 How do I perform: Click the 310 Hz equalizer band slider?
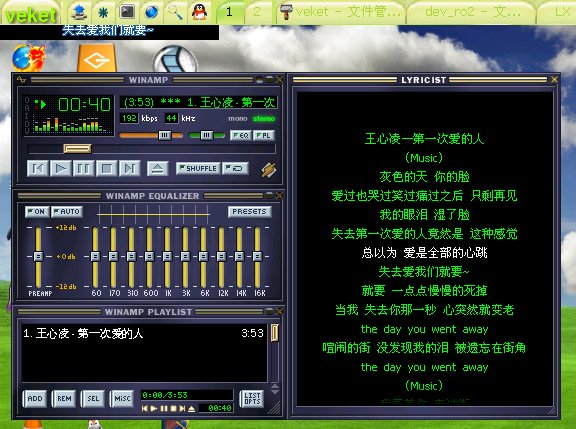click(x=131, y=256)
